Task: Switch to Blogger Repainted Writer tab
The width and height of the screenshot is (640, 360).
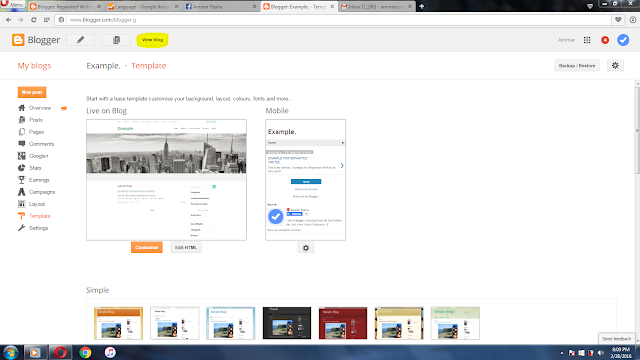Action: 65,7
